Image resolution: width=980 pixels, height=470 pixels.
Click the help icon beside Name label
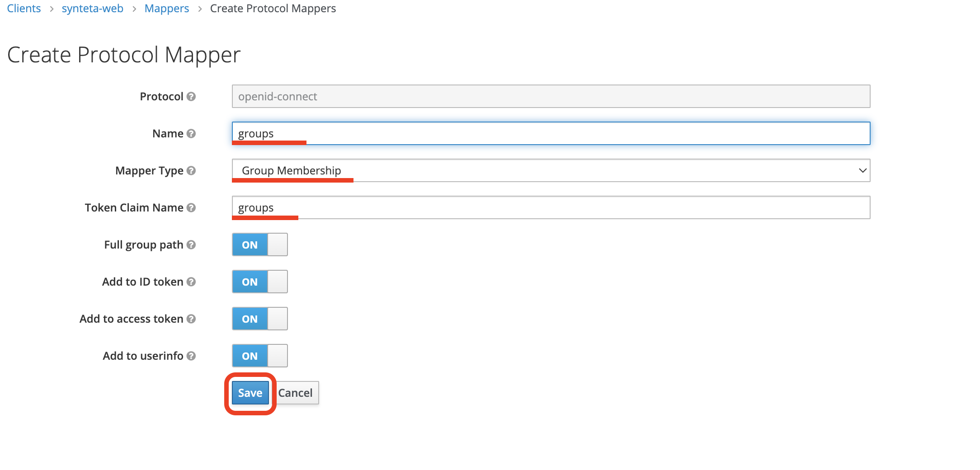(191, 134)
